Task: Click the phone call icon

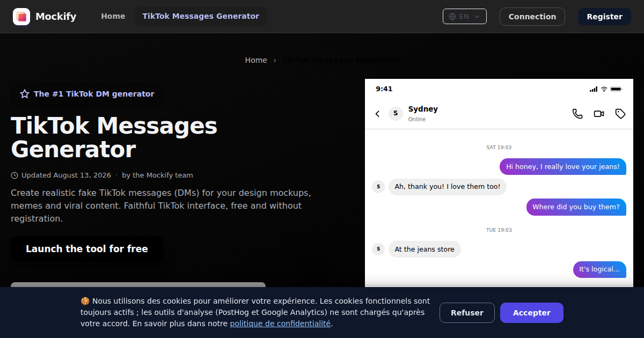Action: point(577,114)
